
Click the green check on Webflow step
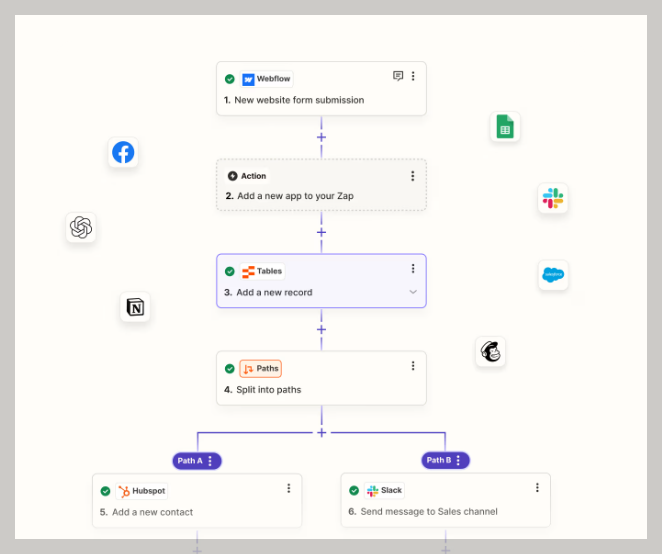click(x=230, y=79)
